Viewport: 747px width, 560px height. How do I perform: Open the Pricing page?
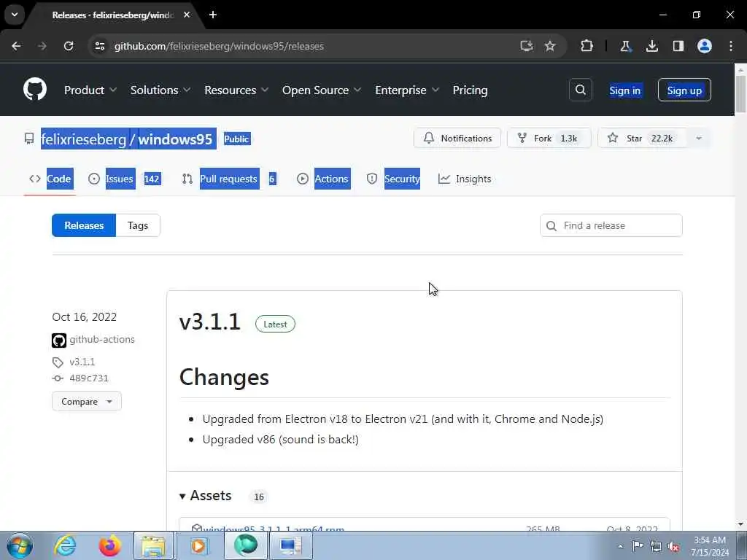[471, 90]
